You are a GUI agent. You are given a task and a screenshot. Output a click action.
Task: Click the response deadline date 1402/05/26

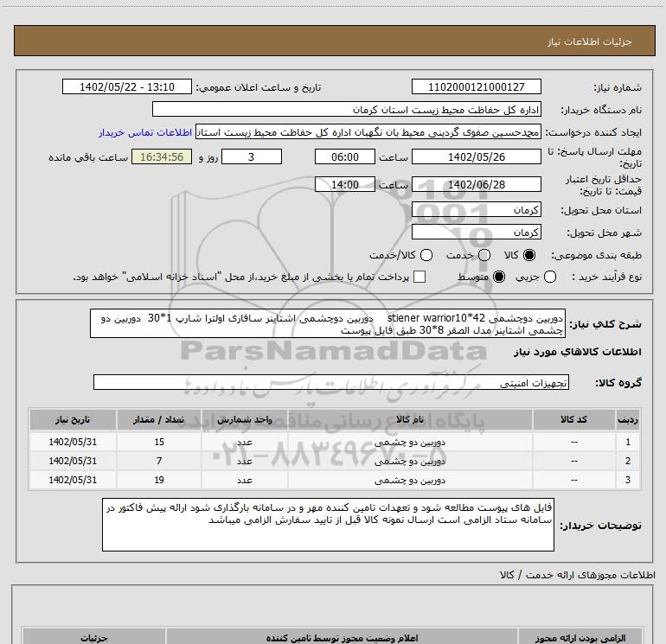point(476,157)
